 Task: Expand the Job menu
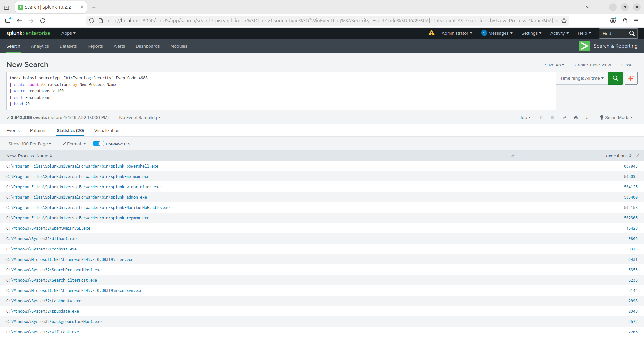(525, 118)
